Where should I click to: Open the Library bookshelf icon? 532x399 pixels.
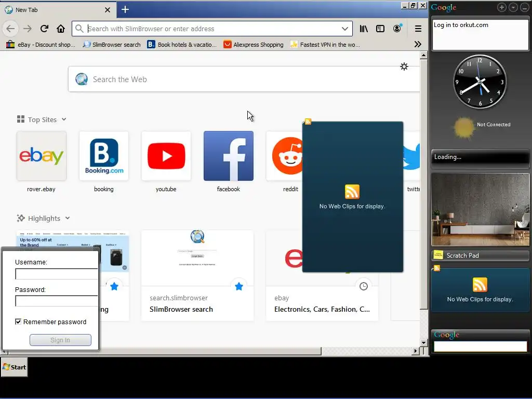point(364,29)
